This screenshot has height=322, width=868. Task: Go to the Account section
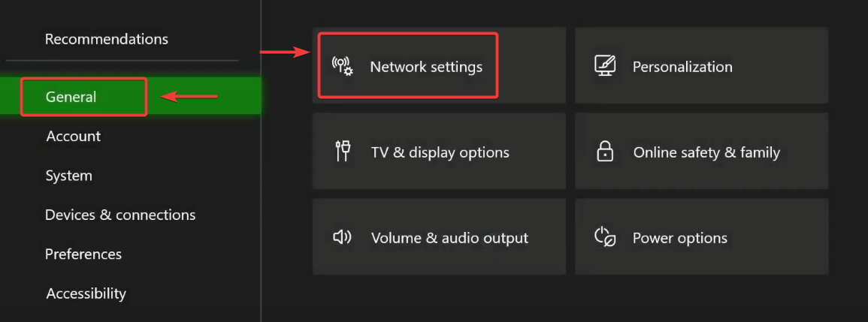(74, 136)
